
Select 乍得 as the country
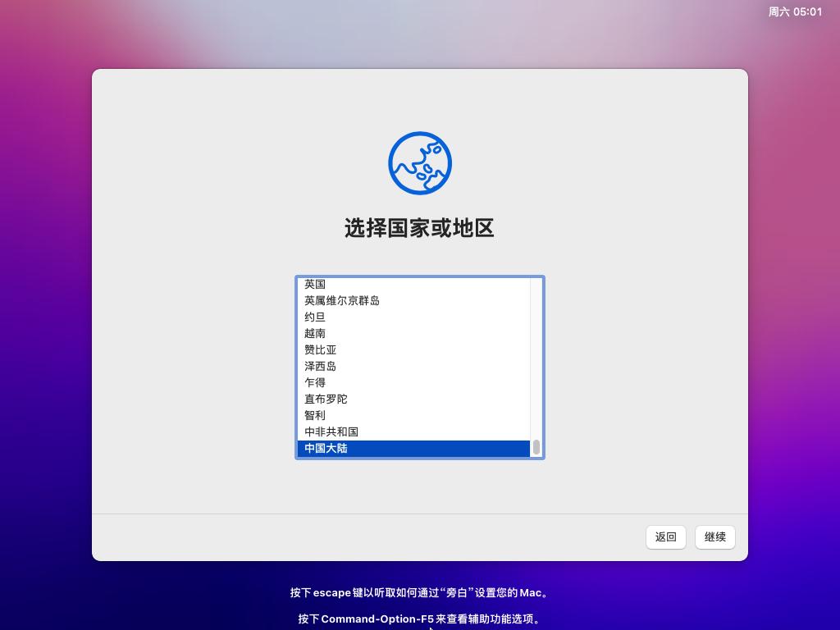pyautogui.click(x=315, y=383)
